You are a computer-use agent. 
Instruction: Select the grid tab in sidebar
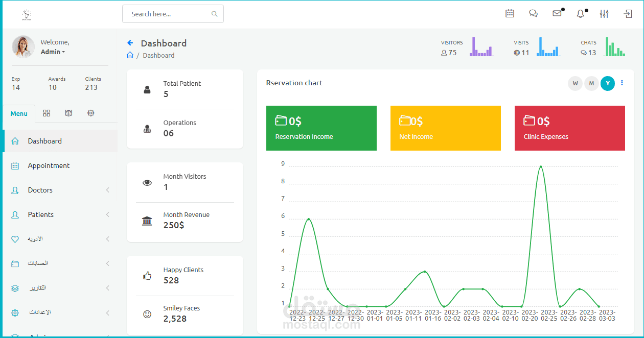[47, 113]
